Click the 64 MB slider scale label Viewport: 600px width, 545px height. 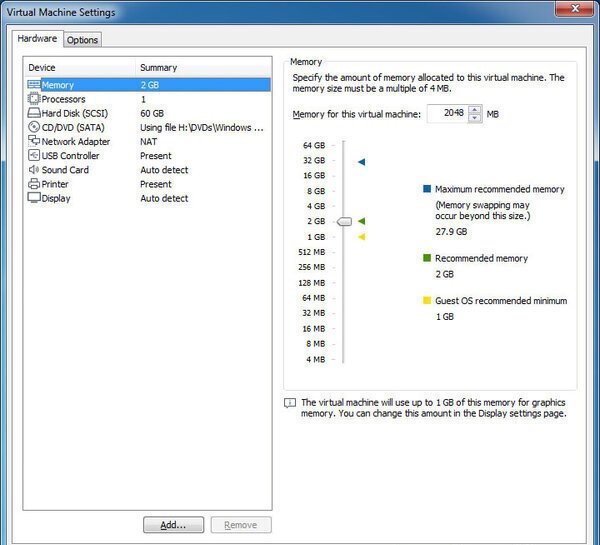click(313, 298)
